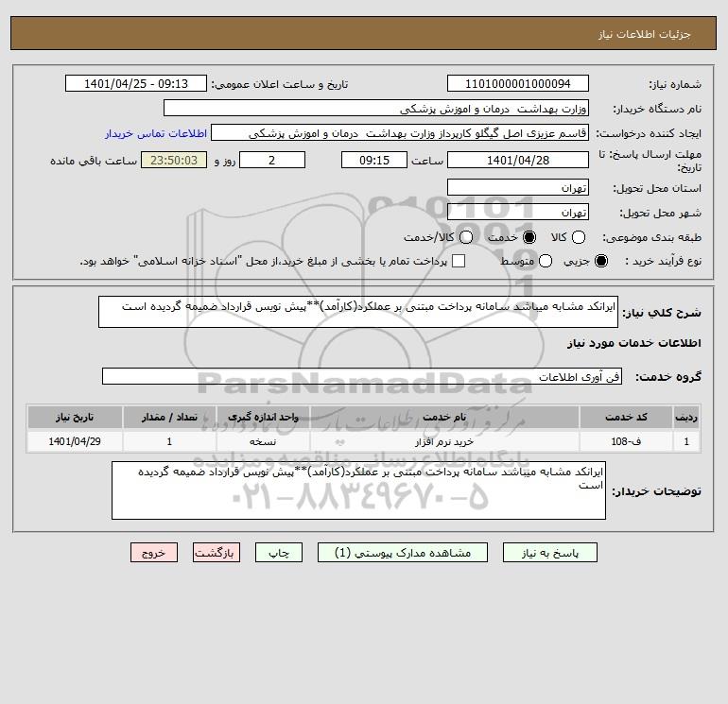The width and height of the screenshot is (728, 704).
Task: Tick the اسناد خزانه اسلامی payment checkbox
Action: 459,261
